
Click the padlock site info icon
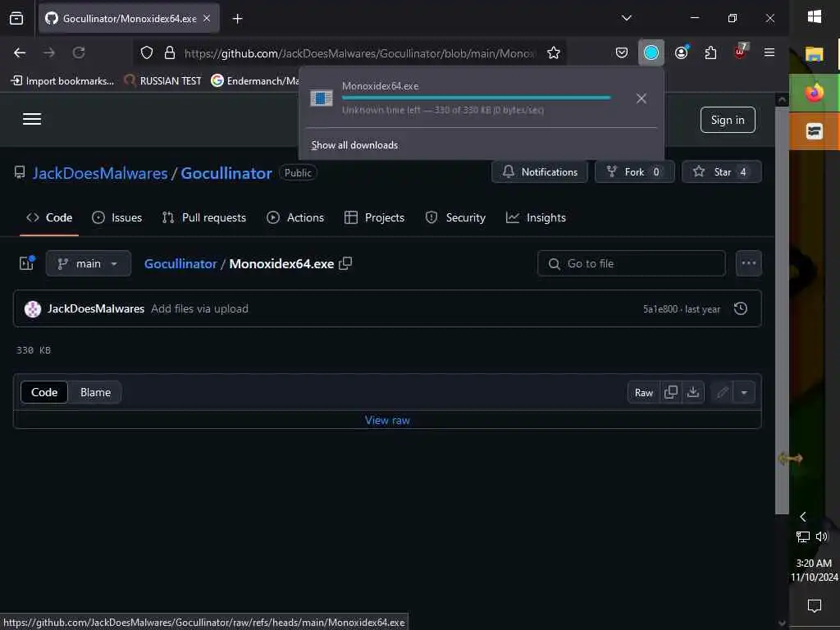(170, 52)
